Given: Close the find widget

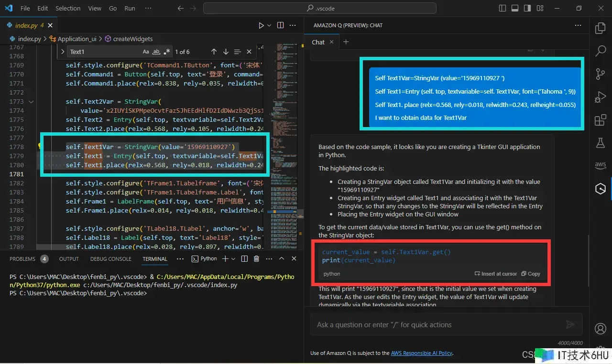Looking at the screenshot, I should coord(249,52).
